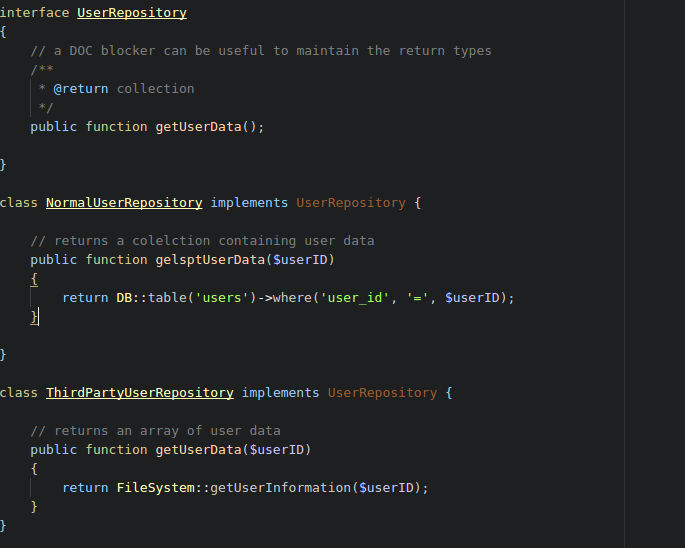Click the '=' string literal
The width and height of the screenshot is (685, 548).
[x=417, y=298]
